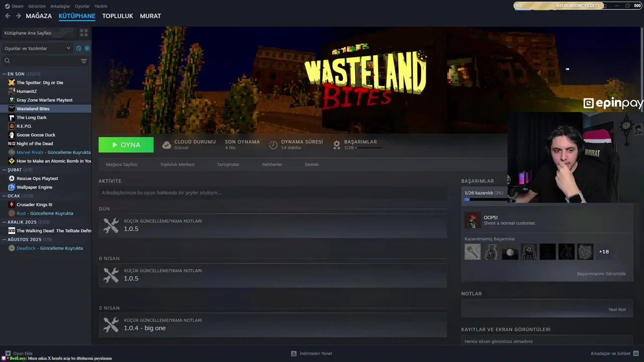Open the 1.0.4 - big one update
This screenshot has height=362, width=644.
point(273,325)
